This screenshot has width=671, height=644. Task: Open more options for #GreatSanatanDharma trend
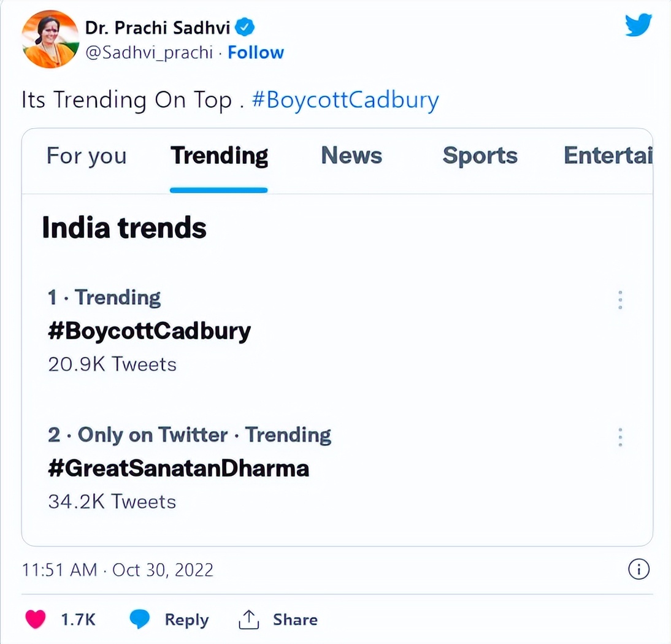pos(621,437)
